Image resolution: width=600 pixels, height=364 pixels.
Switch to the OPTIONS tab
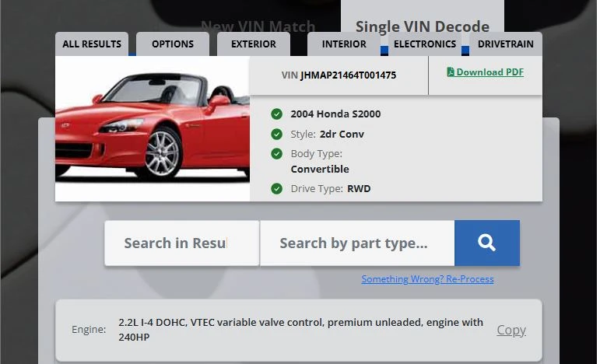coord(173,44)
